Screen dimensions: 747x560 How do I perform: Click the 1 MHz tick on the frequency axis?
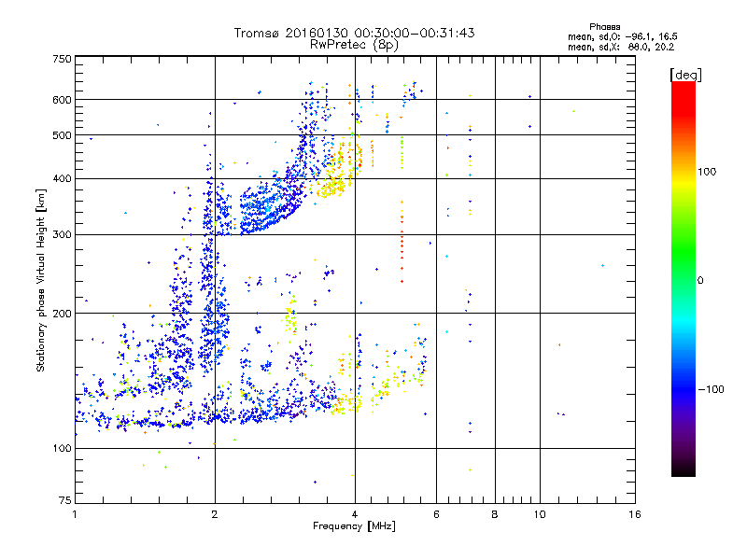pyautogui.click(x=75, y=514)
